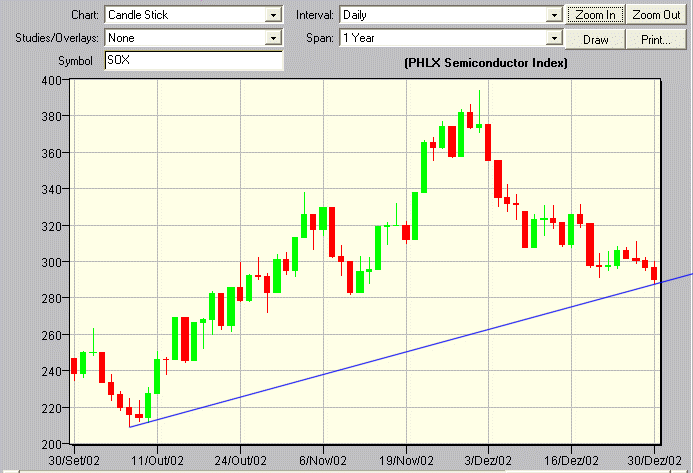Focus the Symbol field containing SOX

(194, 60)
